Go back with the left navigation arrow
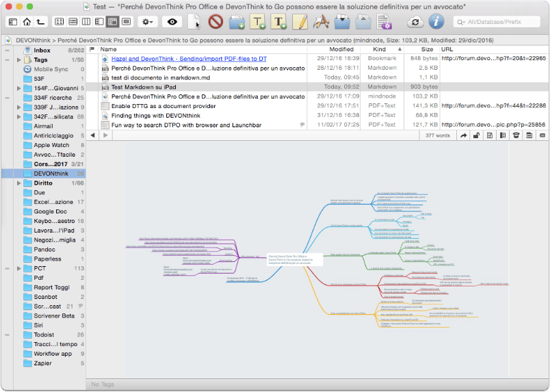The image size is (550, 392). [92, 135]
